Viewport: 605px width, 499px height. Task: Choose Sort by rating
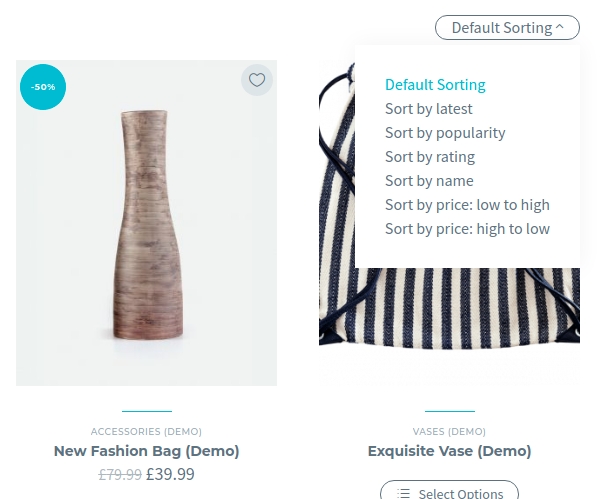pyautogui.click(x=430, y=157)
